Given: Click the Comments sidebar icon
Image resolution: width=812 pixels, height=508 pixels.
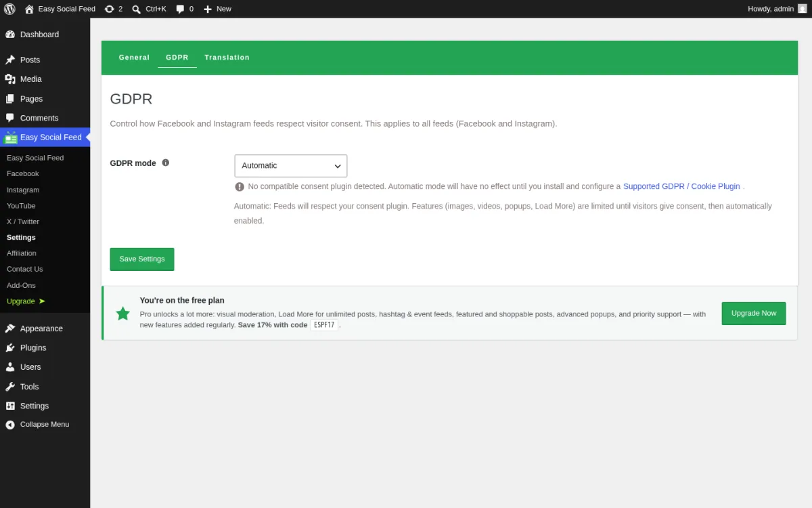Looking at the screenshot, I should pyautogui.click(x=10, y=118).
